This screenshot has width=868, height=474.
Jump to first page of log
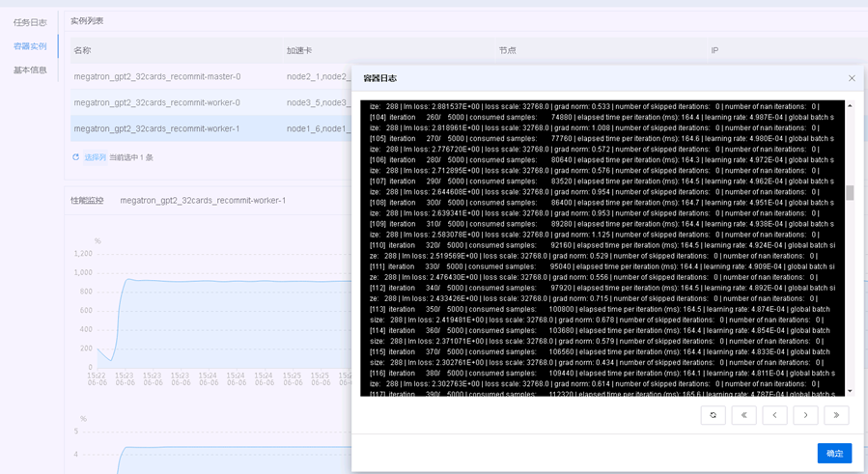[x=743, y=415]
